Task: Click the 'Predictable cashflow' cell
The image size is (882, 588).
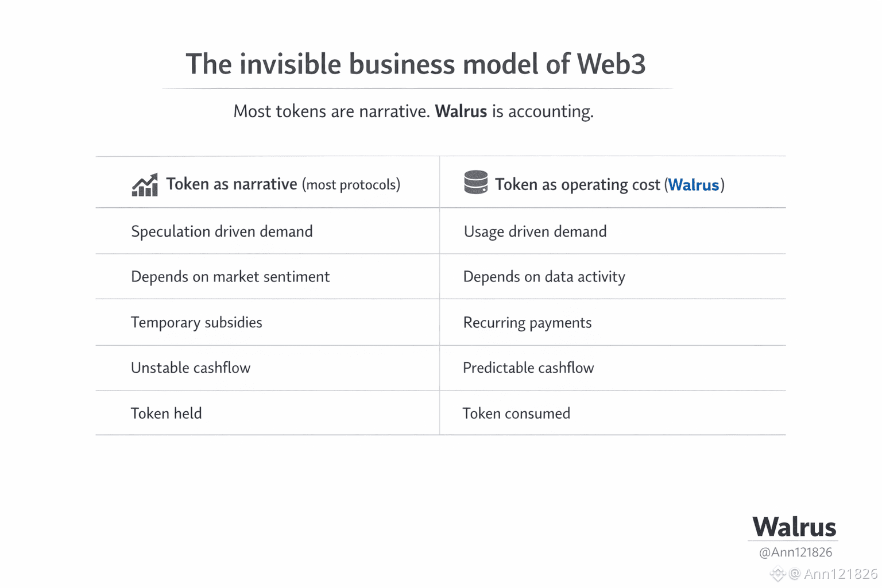Action: coord(528,367)
